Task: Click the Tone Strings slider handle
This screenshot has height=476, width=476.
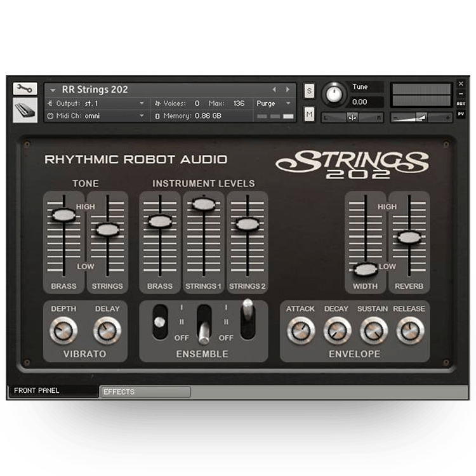Action: (107, 230)
